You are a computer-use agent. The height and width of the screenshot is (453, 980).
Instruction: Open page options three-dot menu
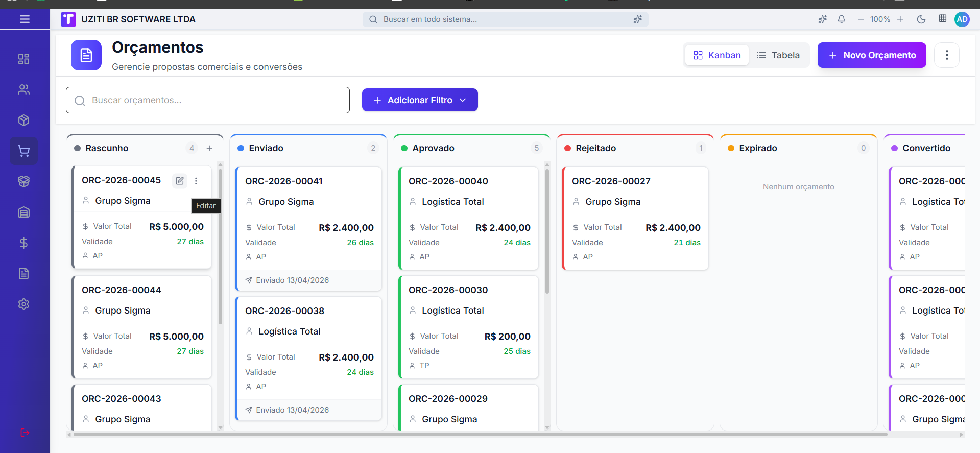946,55
